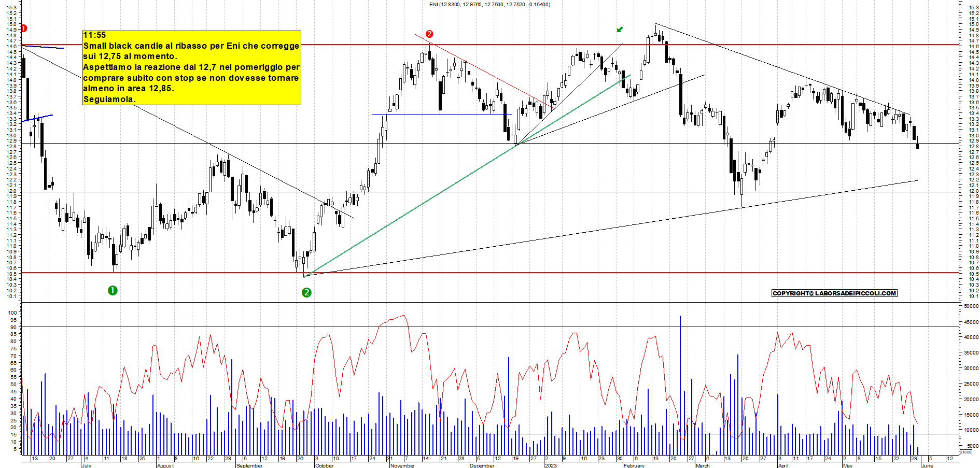Click the x1000 volume scale label
The height and width of the screenshot is (468, 980).
tap(966, 452)
